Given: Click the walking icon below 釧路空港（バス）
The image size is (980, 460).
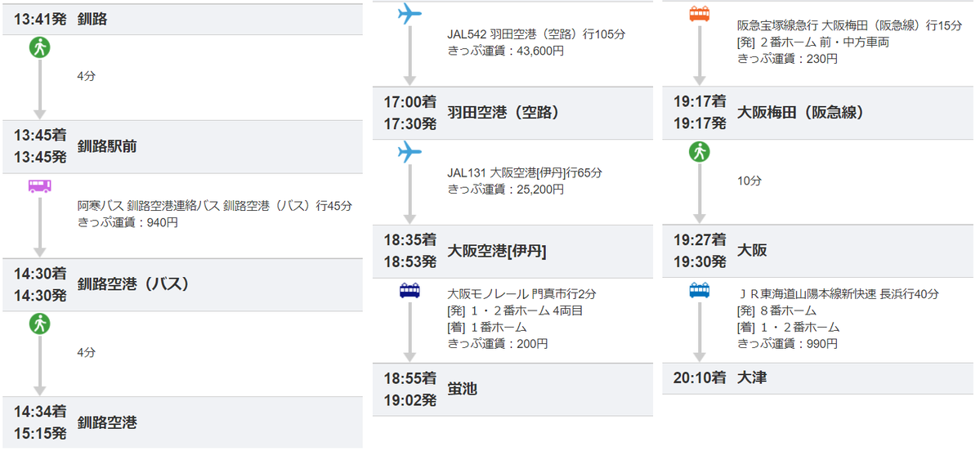Looking at the screenshot, I should (x=39, y=324).
